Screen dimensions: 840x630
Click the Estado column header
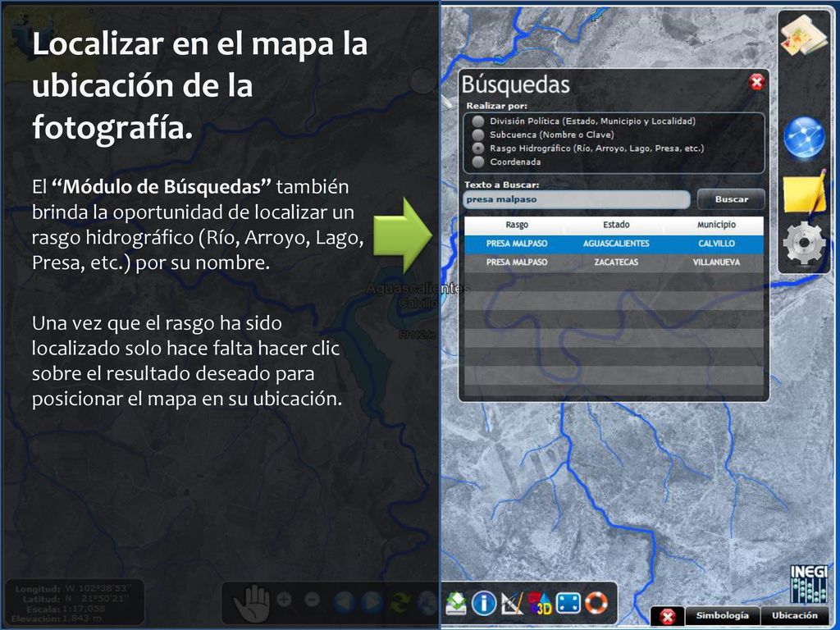coord(616,225)
